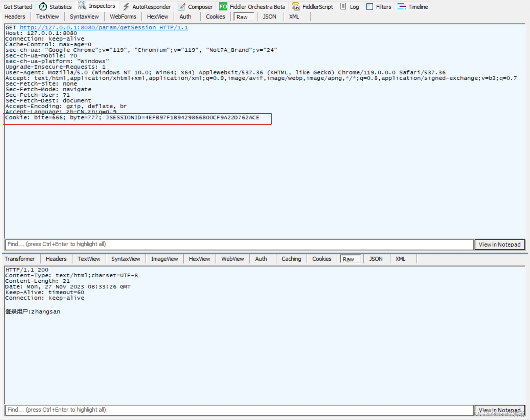Image resolution: width=530 pixels, height=420 pixels.
Task: Select the response Headers tab
Action: coord(56,259)
